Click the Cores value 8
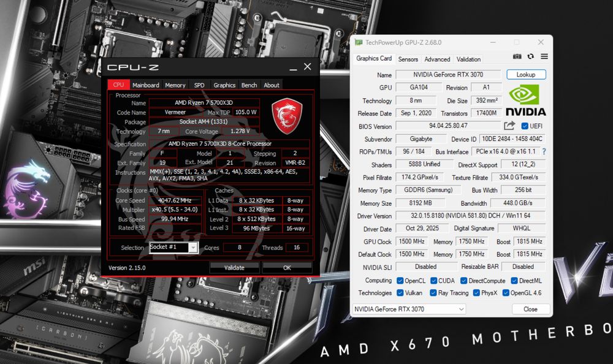 tap(240, 247)
